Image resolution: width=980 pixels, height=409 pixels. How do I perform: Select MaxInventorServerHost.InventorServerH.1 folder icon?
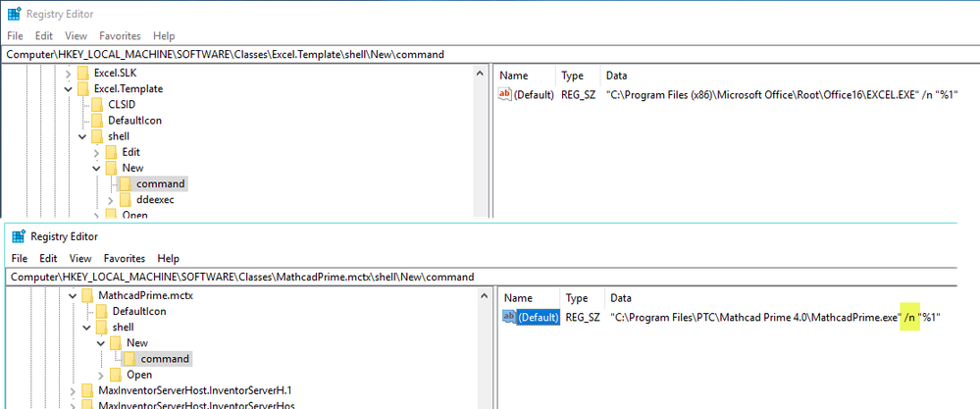click(87, 391)
